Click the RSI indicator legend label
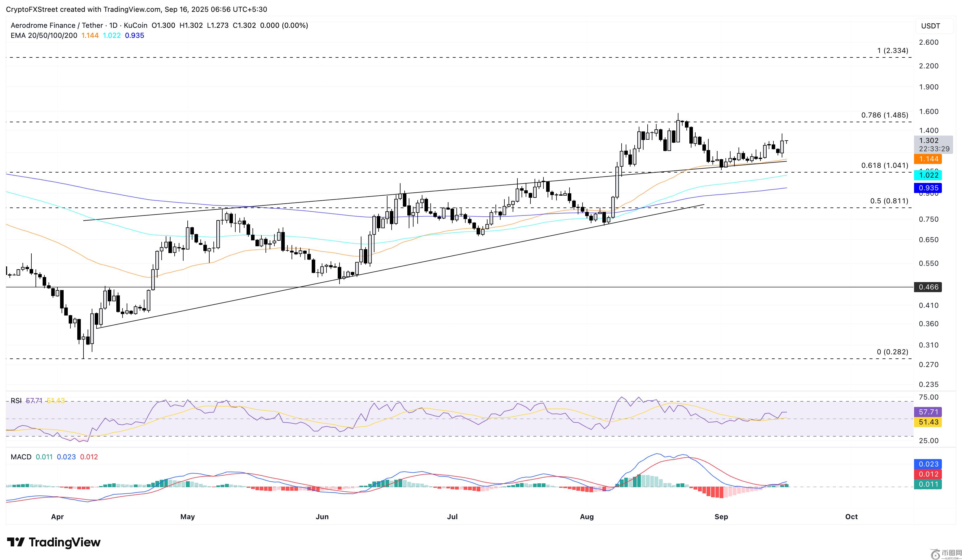 tap(16, 401)
